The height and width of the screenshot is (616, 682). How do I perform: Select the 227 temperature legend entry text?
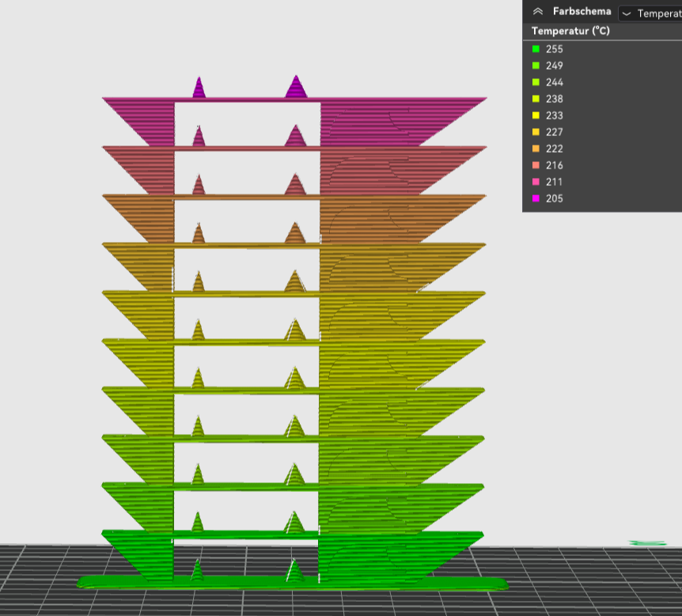555,132
